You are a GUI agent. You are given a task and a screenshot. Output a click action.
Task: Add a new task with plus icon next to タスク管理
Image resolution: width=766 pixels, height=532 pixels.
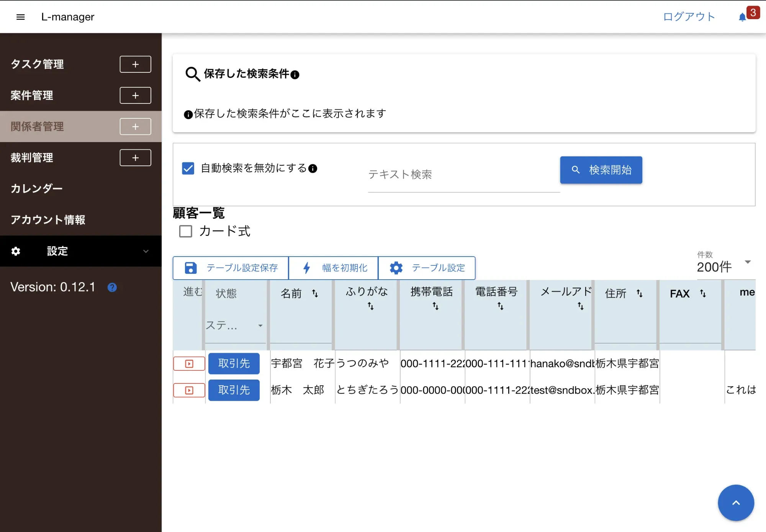point(135,64)
